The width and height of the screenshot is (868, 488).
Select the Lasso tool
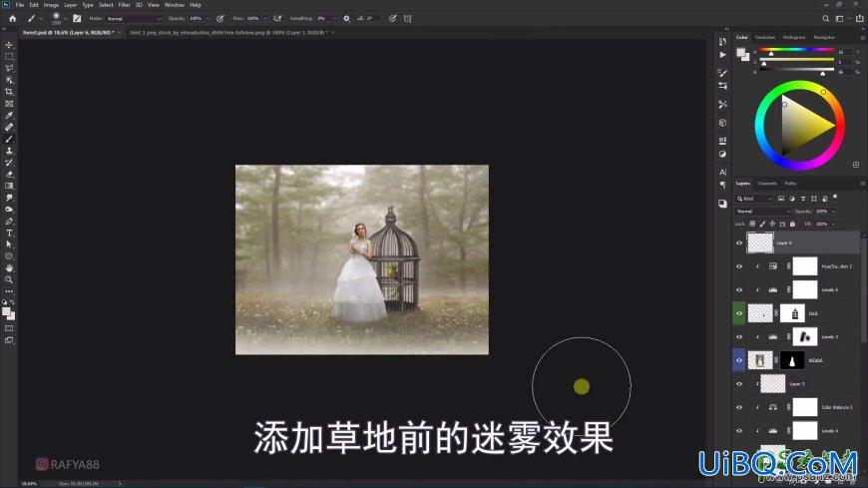pyautogui.click(x=9, y=68)
